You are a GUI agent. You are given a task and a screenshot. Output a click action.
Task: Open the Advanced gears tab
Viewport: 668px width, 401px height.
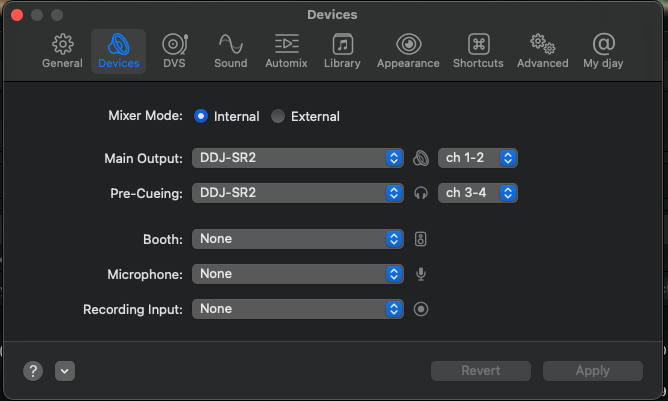point(543,51)
